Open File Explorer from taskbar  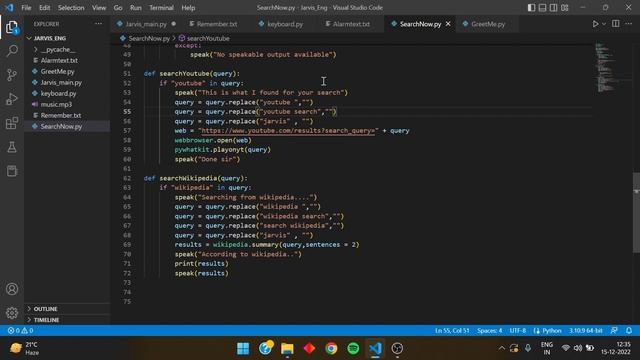point(287,348)
